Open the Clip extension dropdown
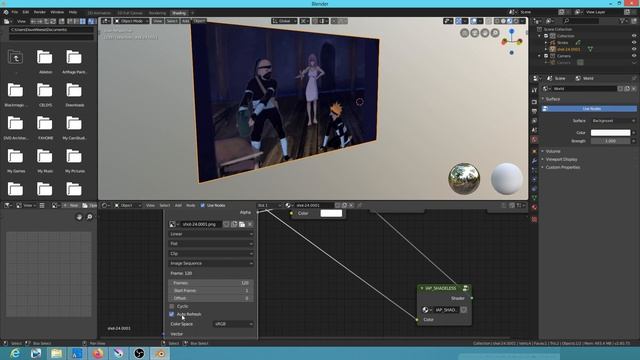 tap(211, 253)
